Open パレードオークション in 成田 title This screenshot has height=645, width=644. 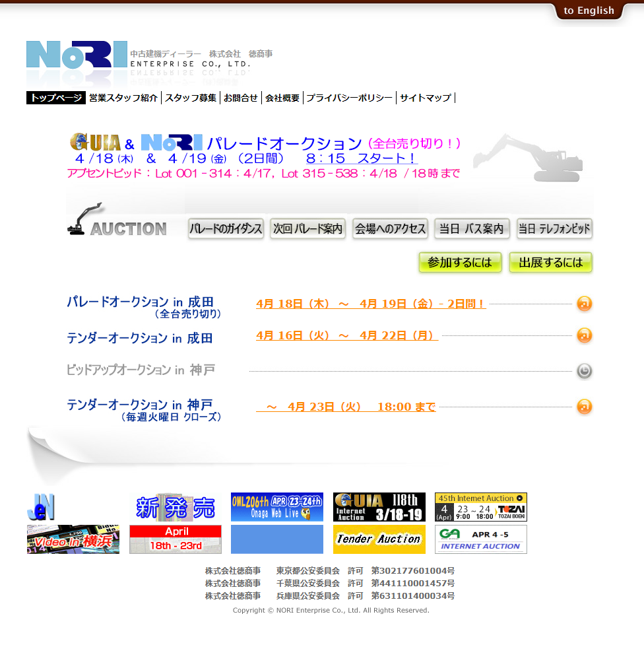tap(144, 307)
